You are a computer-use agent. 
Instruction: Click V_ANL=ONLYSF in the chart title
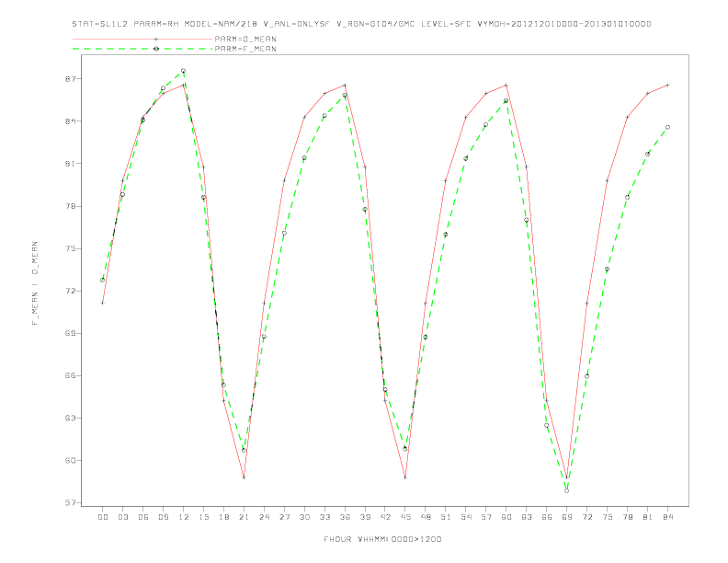click(x=297, y=24)
